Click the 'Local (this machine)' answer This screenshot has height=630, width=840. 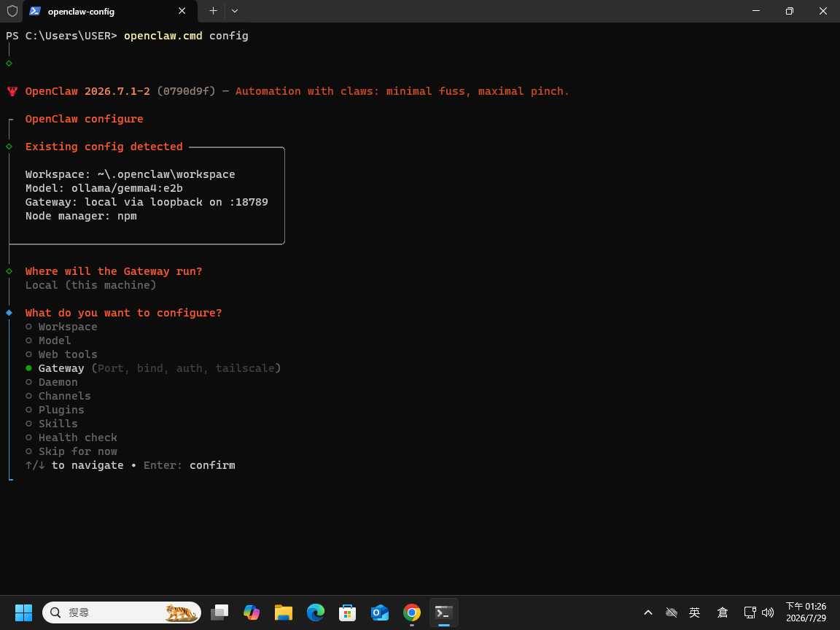90,286
